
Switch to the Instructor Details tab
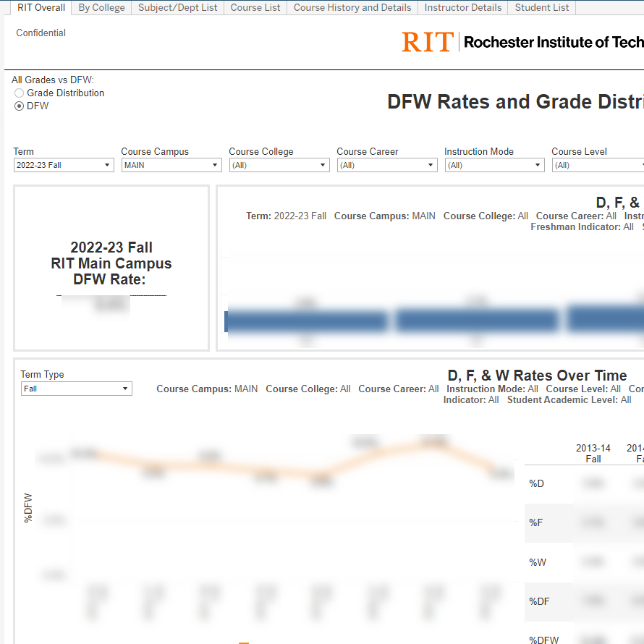[x=462, y=8]
